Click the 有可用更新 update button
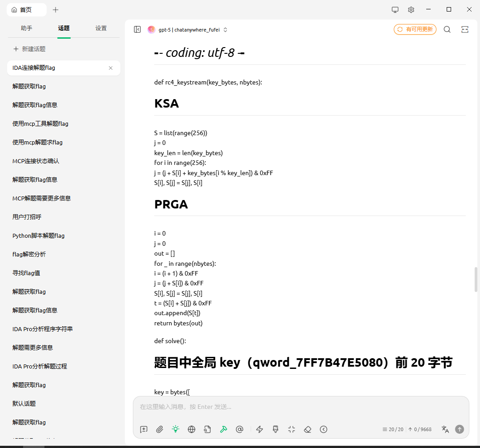 (415, 29)
